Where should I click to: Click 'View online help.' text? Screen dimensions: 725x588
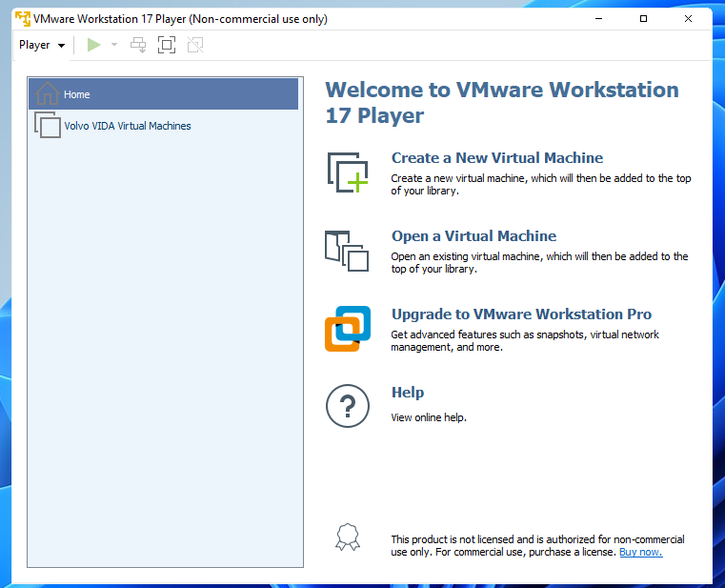(x=429, y=417)
